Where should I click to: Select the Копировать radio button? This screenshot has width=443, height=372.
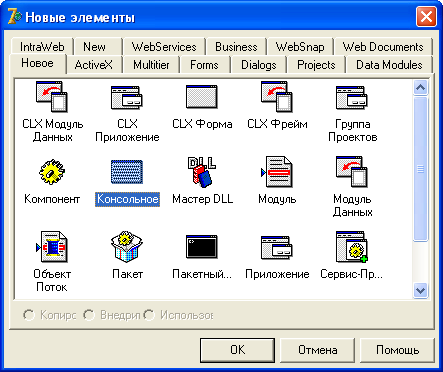click(29, 315)
